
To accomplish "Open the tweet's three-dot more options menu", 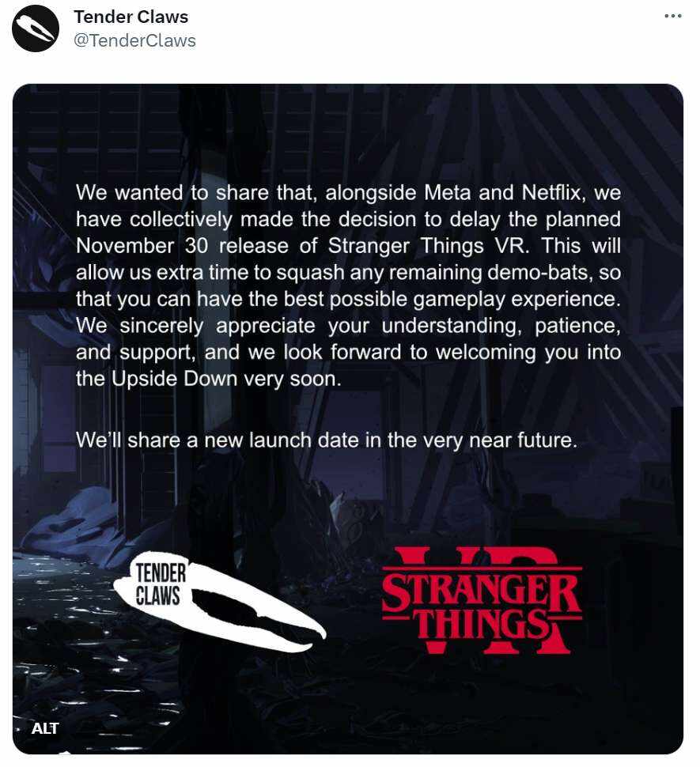I will 672,16.
